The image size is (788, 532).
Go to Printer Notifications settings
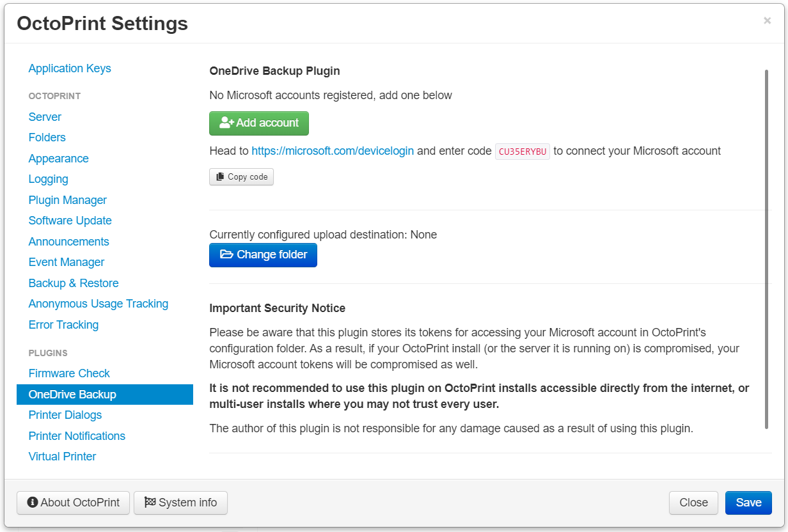click(77, 436)
